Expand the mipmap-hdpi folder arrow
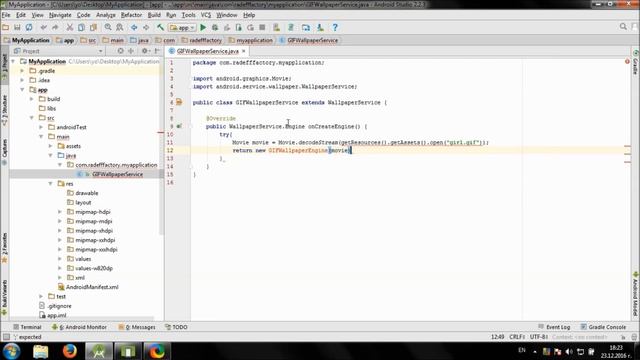Image resolution: width=640 pixels, height=360 pixels. pos(60,212)
